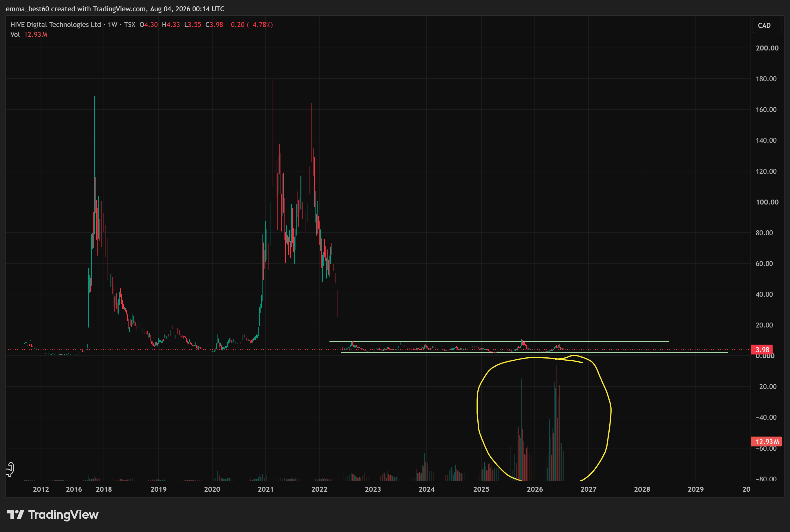The width and height of the screenshot is (790, 532).
Task: Click the HIVE Digital Technologies Ltd symbol title
Action: (56, 24)
